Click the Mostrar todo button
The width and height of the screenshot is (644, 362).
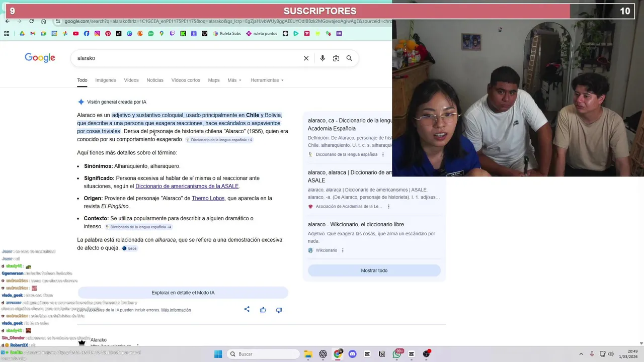click(374, 270)
